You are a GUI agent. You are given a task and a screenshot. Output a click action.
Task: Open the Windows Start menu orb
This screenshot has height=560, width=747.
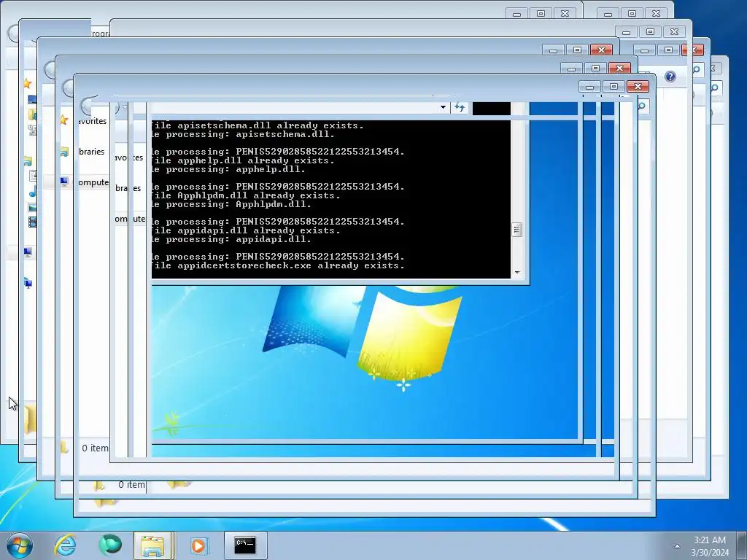click(x=20, y=545)
